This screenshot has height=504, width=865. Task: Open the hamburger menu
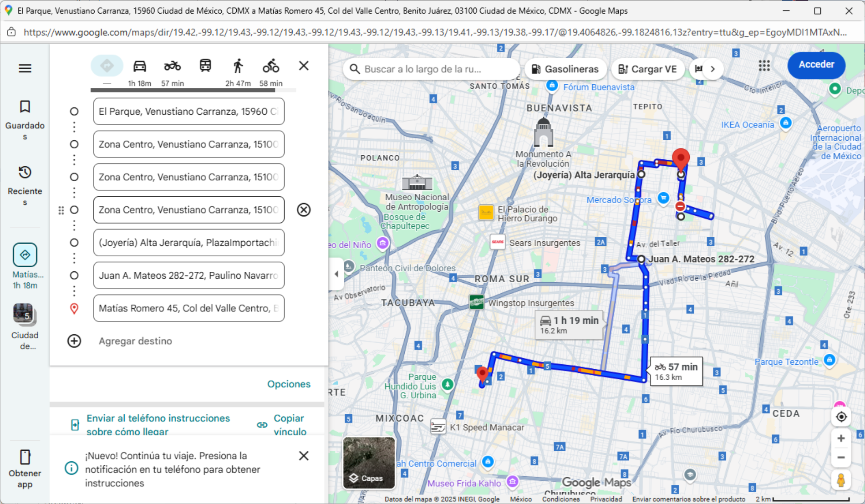pyautogui.click(x=25, y=68)
